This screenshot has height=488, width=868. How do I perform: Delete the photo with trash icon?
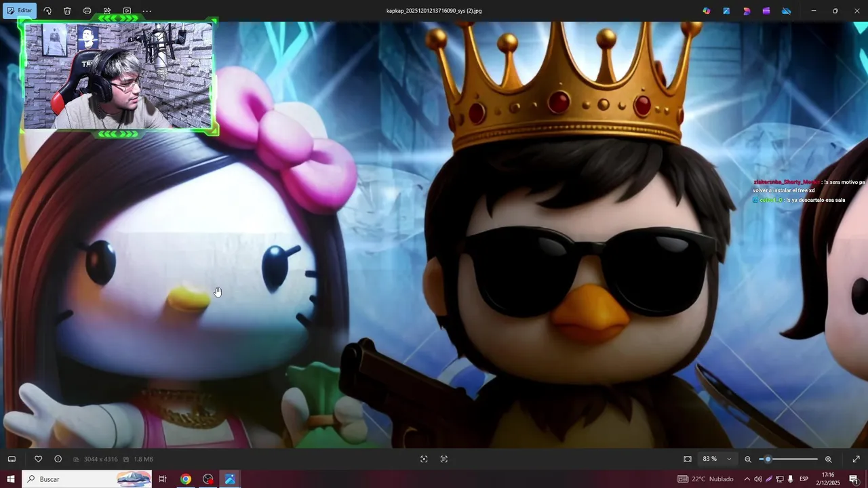click(x=67, y=11)
